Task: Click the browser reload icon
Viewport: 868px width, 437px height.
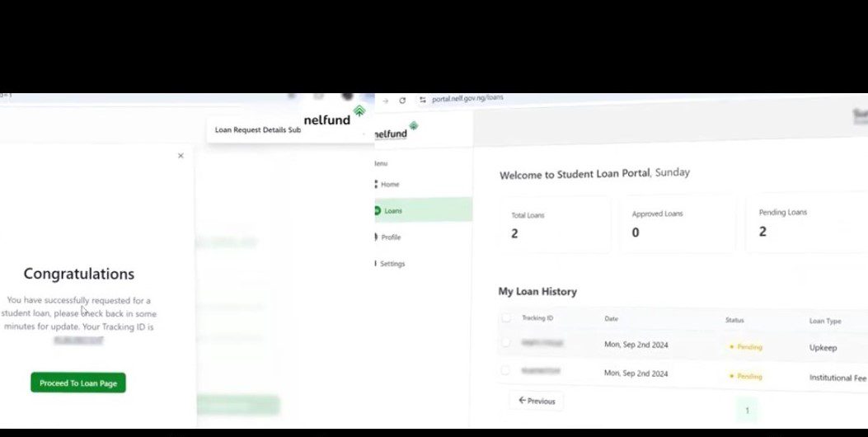Action: [x=402, y=101]
